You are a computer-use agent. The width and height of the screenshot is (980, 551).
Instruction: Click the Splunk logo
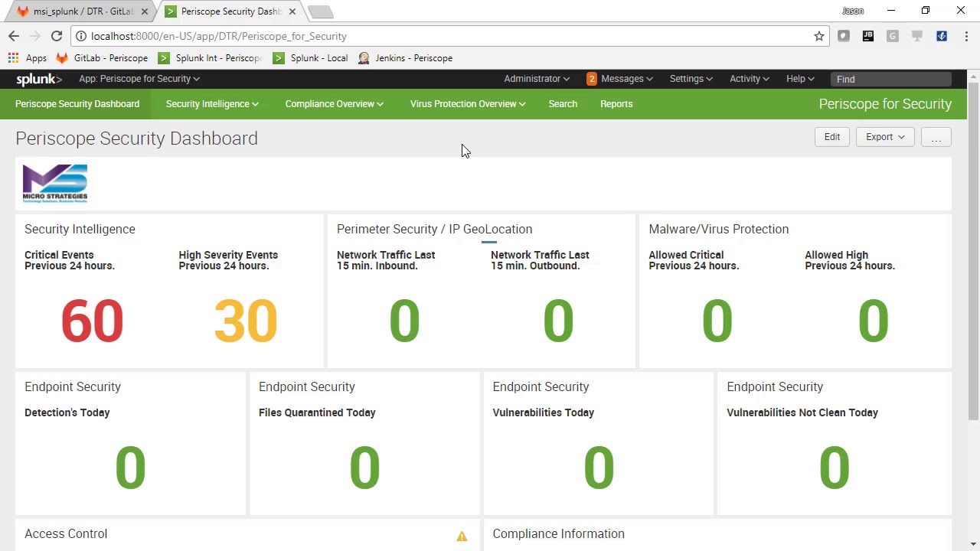(x=39, y=79)
